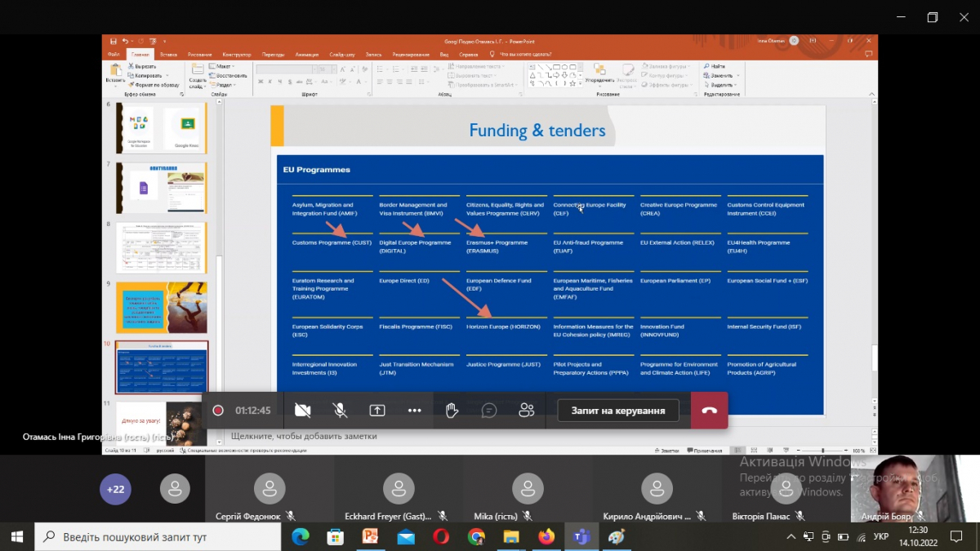Image resolution: width=980 pixels, height=551 pixels.
Task: Open more actions ellipsis menu
Action: [414, 411]
